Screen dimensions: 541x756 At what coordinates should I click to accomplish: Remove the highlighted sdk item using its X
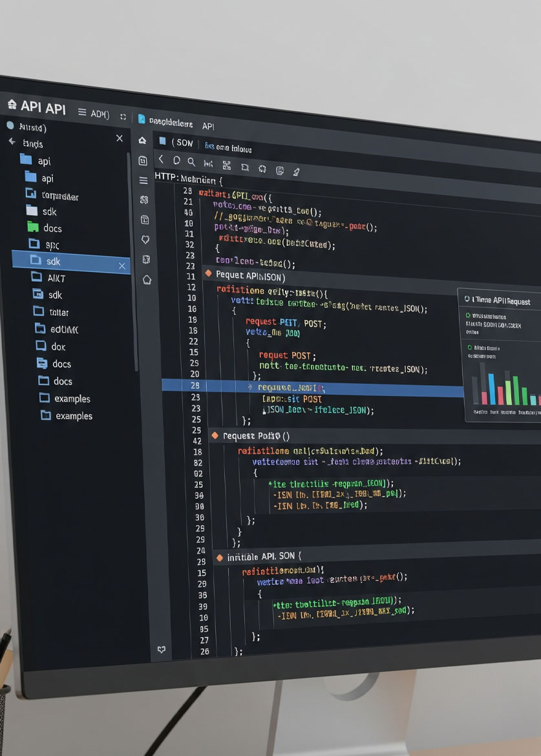122,266
